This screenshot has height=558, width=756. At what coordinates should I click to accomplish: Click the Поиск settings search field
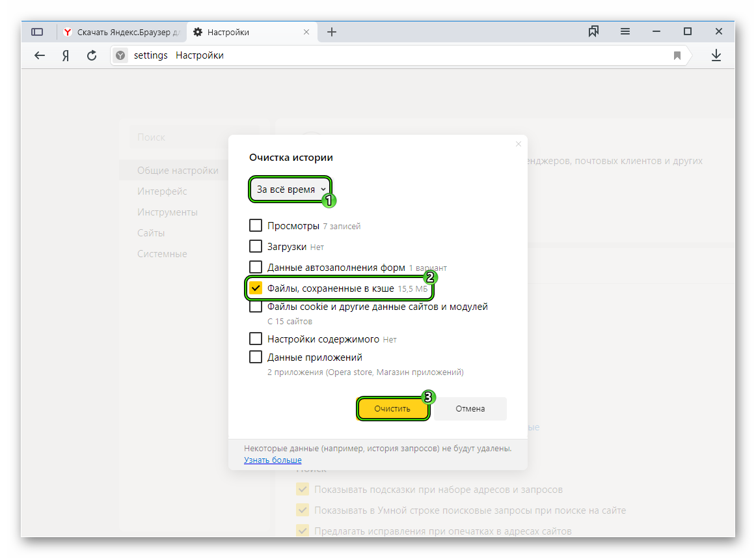[194, 137]
